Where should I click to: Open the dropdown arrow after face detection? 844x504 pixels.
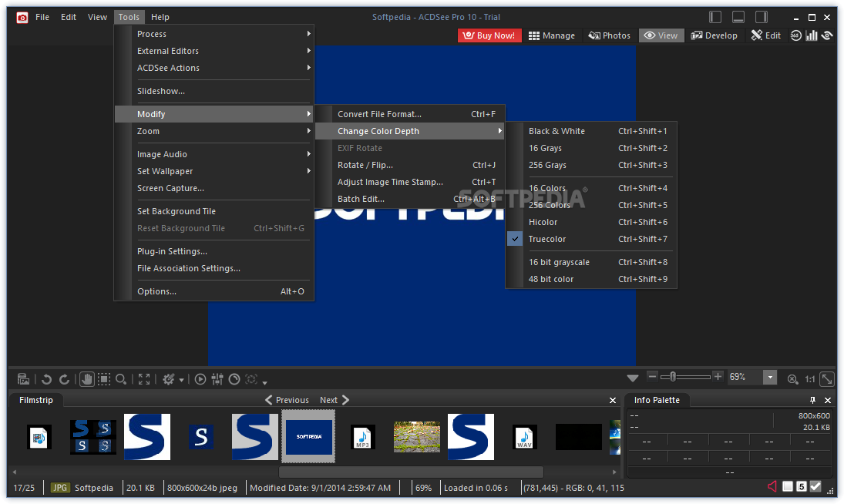(x=265, y=382)
